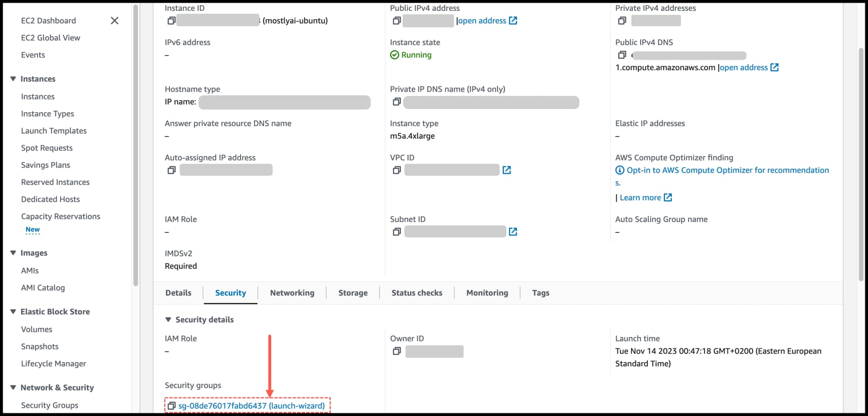
Task: Copy the Owner ID
Action: coord(396,351)
